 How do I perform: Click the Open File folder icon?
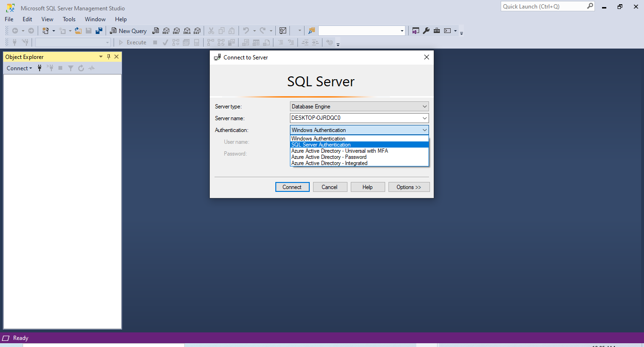coord(78,31)
